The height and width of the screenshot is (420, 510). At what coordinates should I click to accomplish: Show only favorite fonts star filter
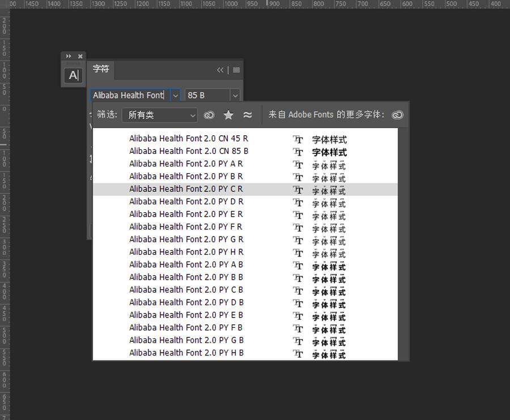[x=228, y=115]
